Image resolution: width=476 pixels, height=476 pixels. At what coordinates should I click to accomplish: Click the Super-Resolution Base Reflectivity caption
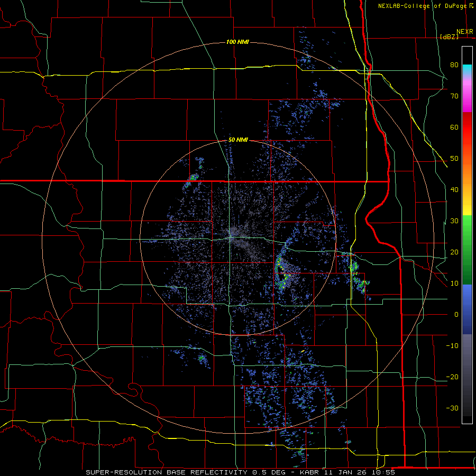coord(167,472)
